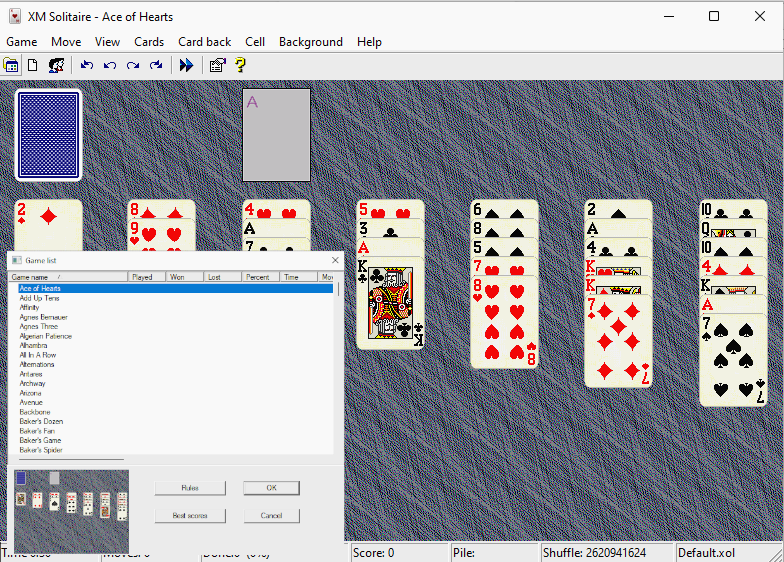The width and height of the screenshot is (784, 562).
Task: Click the empty ace foundation slot
Action: [x=276, y=135]
